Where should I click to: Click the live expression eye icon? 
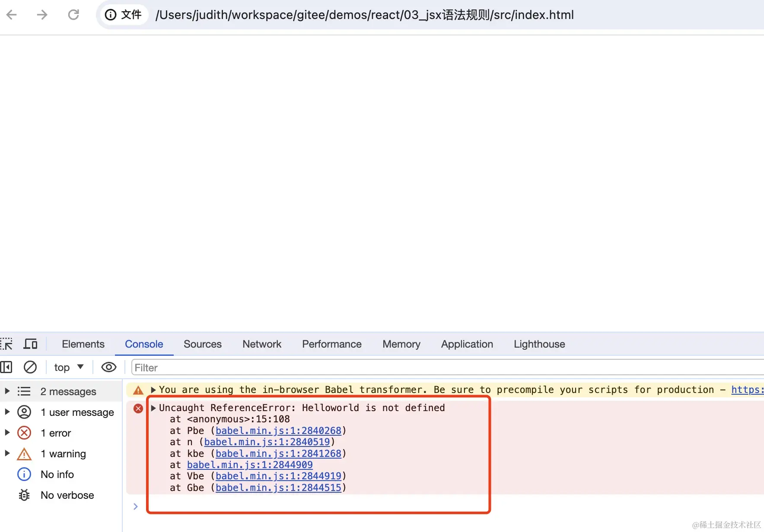109,367
